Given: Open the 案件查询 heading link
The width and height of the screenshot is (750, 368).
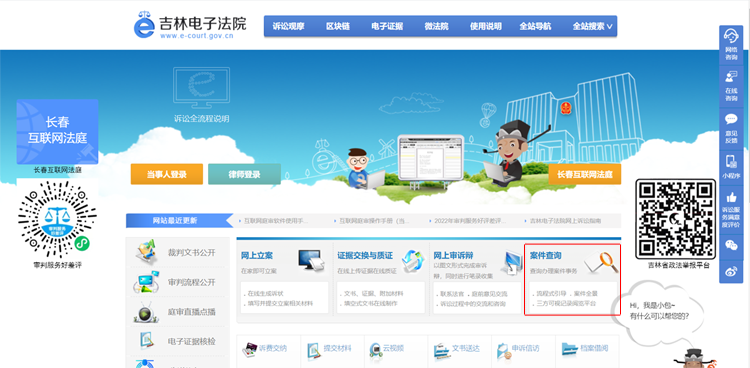Looking at the screenshot, I should click(546, 256).
